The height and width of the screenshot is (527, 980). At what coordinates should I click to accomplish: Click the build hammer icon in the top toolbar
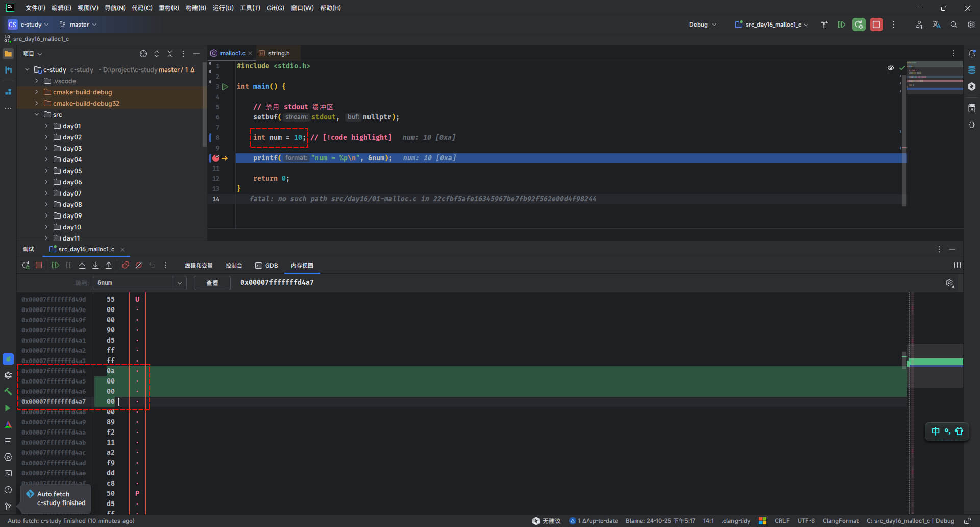coord(824,25)
